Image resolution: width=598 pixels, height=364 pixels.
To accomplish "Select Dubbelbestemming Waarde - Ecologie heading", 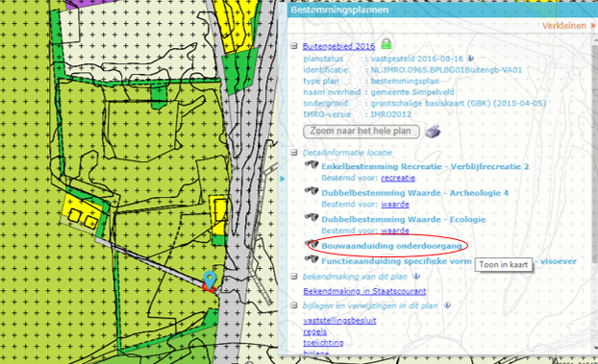I will [x=404, y=219].
